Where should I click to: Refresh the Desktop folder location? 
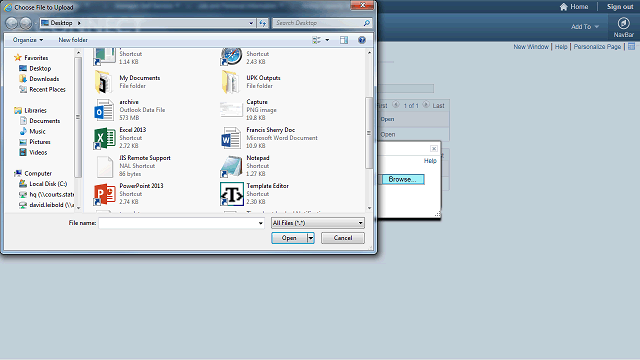(x=262, y=23)
